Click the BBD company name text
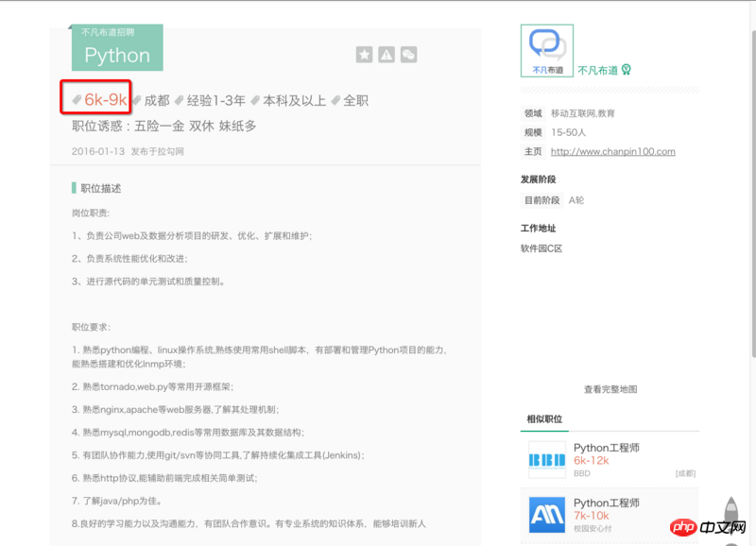The image size is (756, 546). [x=582, y=473]
